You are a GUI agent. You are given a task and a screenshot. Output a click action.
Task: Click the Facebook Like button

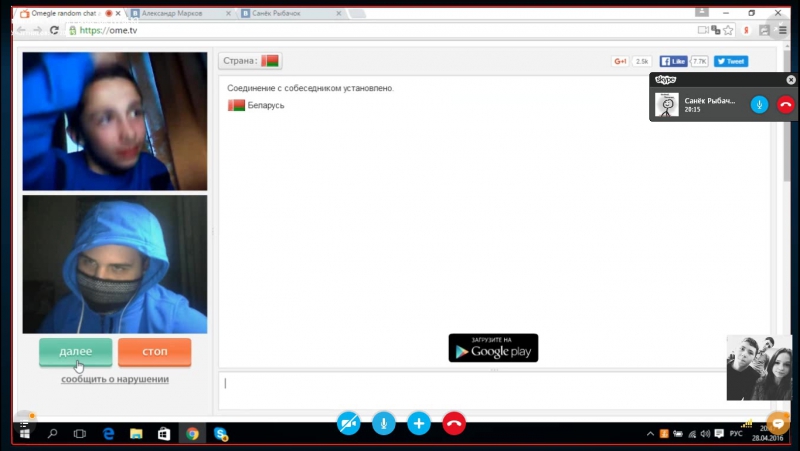coord(673,61)
